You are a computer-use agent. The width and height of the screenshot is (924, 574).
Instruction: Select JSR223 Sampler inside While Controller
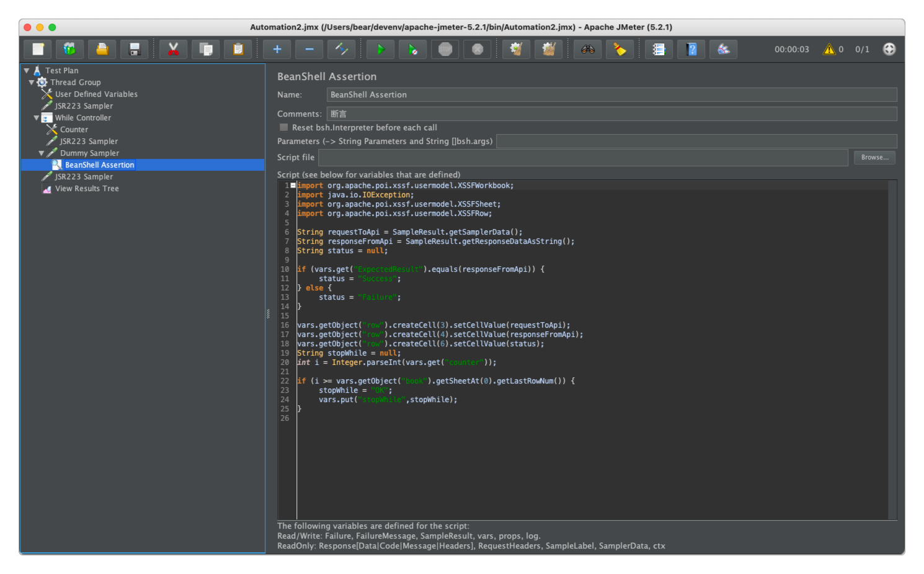click(89, 141)
